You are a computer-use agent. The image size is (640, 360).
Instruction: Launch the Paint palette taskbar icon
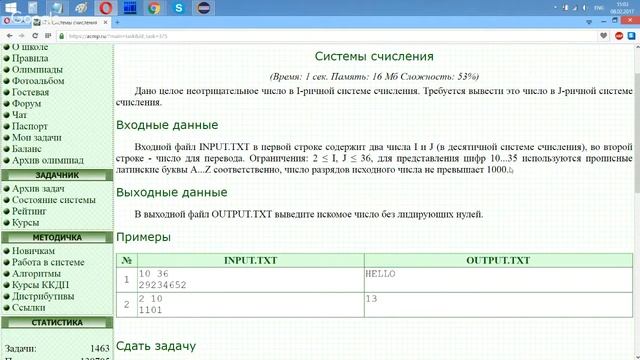point(81,8)
